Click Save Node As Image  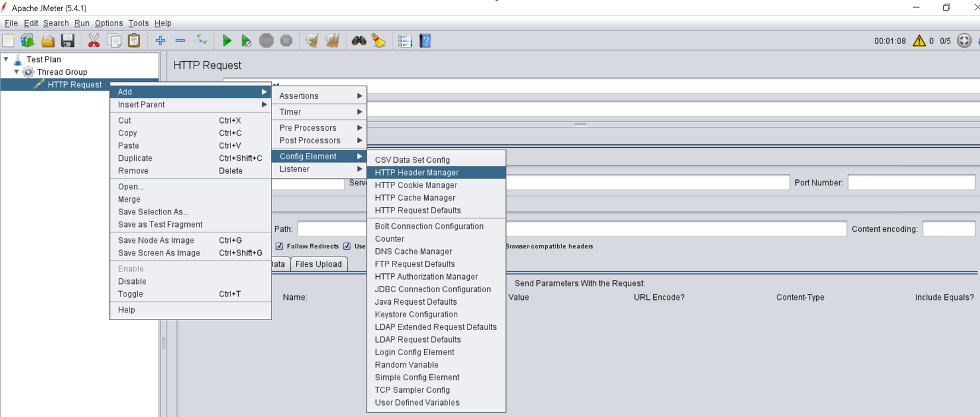[x=191, y=240]
